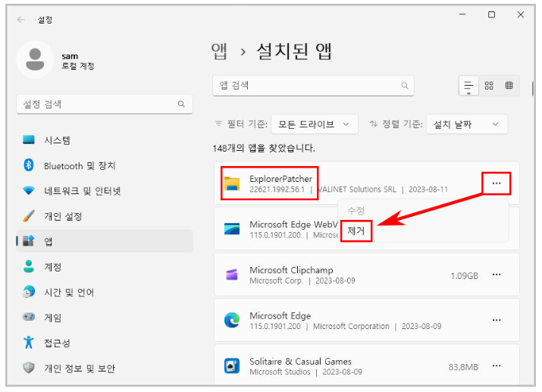
Task: Click the ExplorerPatcher app icon
Action: (232, 183)
